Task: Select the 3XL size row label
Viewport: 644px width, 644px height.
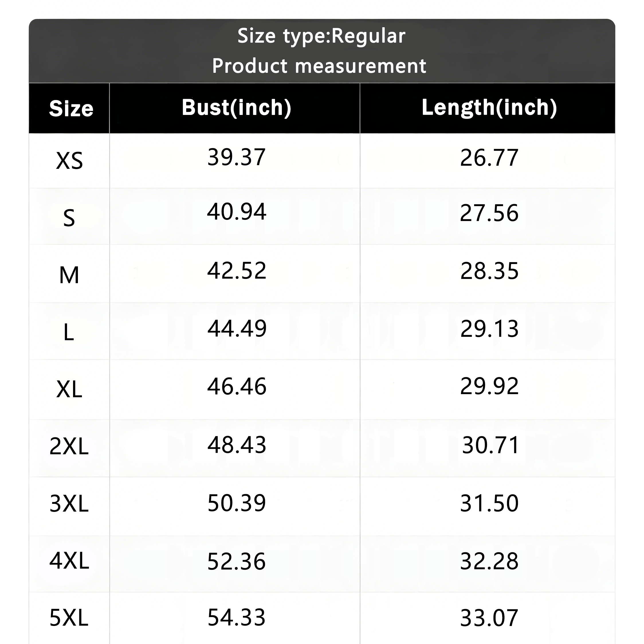Action: coord(69,504)
